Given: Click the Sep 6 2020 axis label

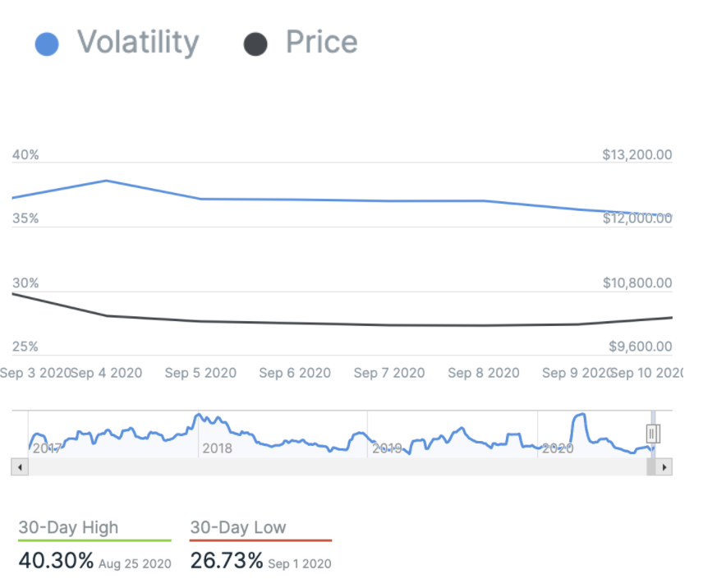Looking at the screenshot, I should tap(295, 373).
